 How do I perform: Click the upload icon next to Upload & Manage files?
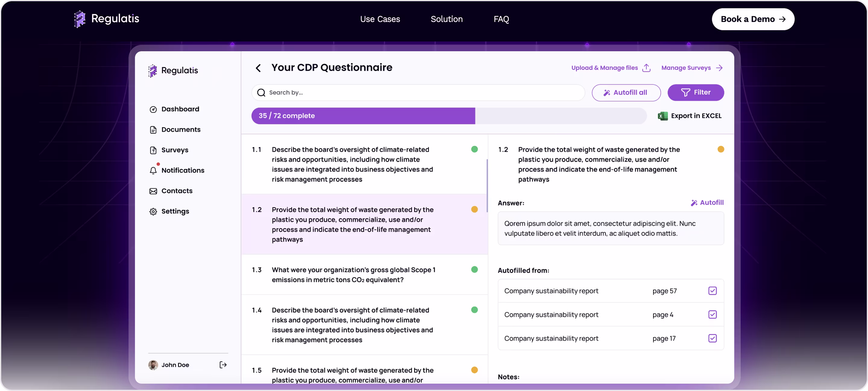646,68
